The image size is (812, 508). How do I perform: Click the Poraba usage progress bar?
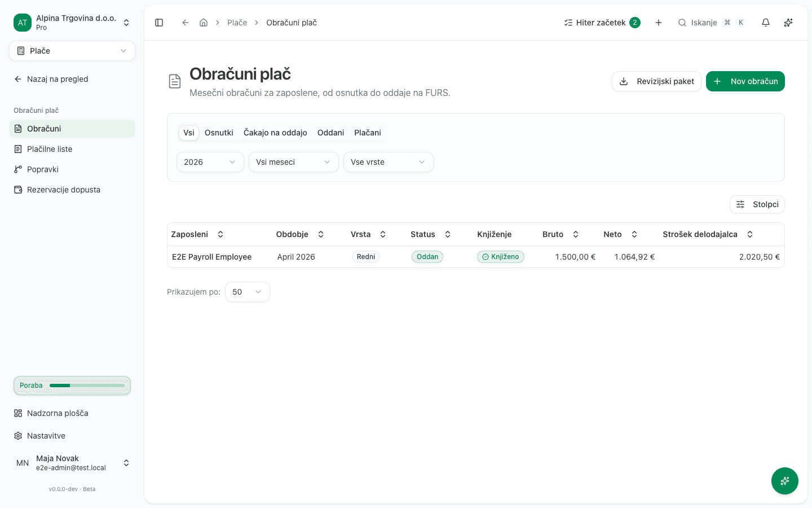72,386
